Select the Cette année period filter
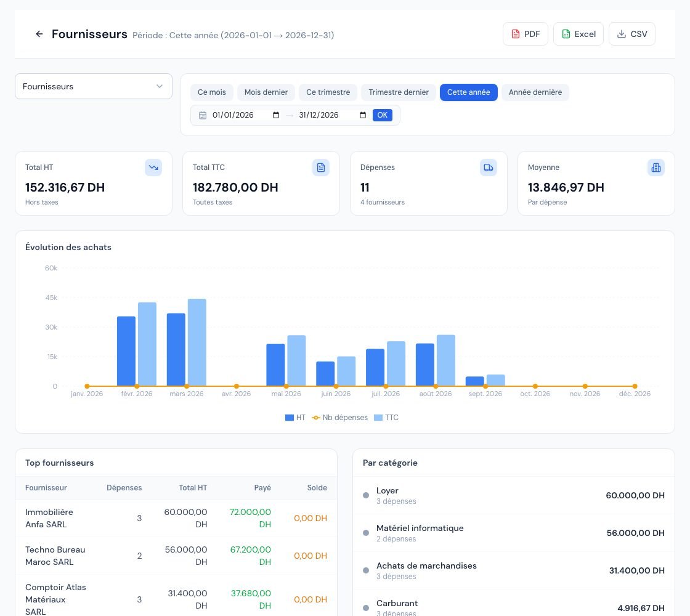This screenshot has height=616, width=690. 469,92
